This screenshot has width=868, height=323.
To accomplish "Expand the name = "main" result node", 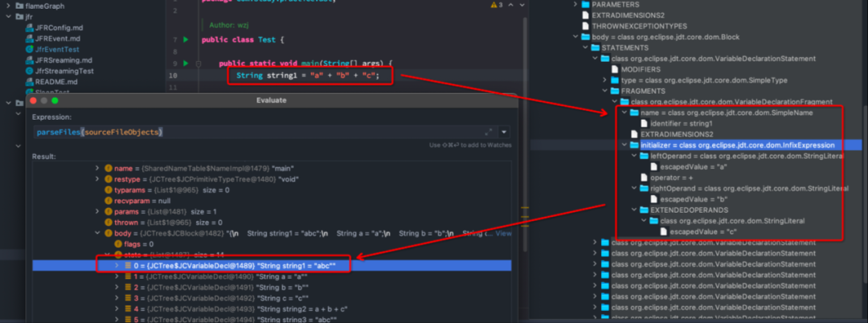I will (x=97, y=168).
